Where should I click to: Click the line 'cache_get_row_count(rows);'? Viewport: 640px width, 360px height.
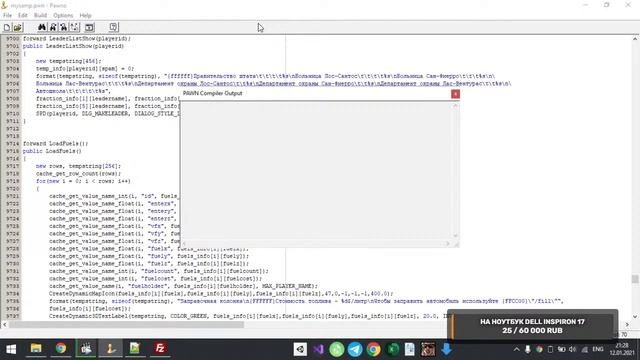click(78, 173)
